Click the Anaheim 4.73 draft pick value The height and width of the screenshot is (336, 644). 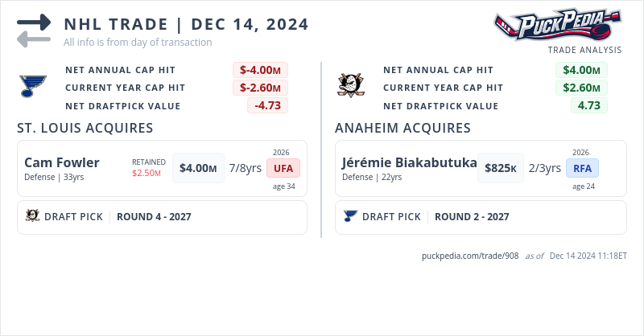[x=589, y=105]
